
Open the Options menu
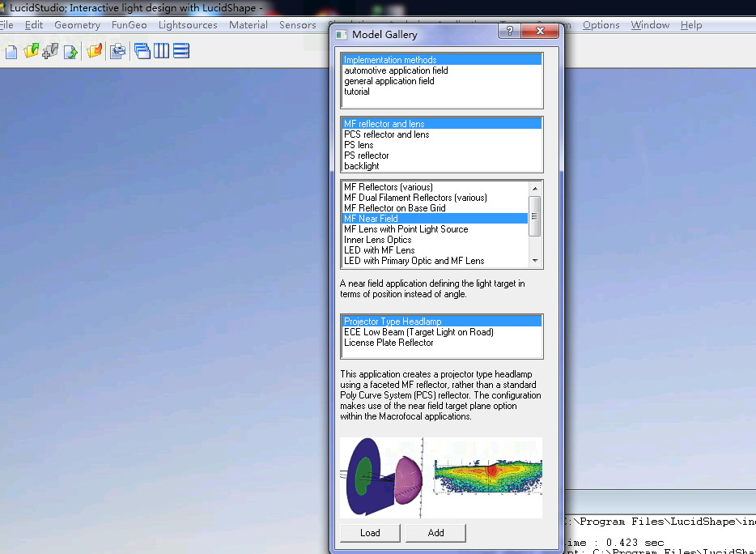pyautogui.click(x=601, y=25)
